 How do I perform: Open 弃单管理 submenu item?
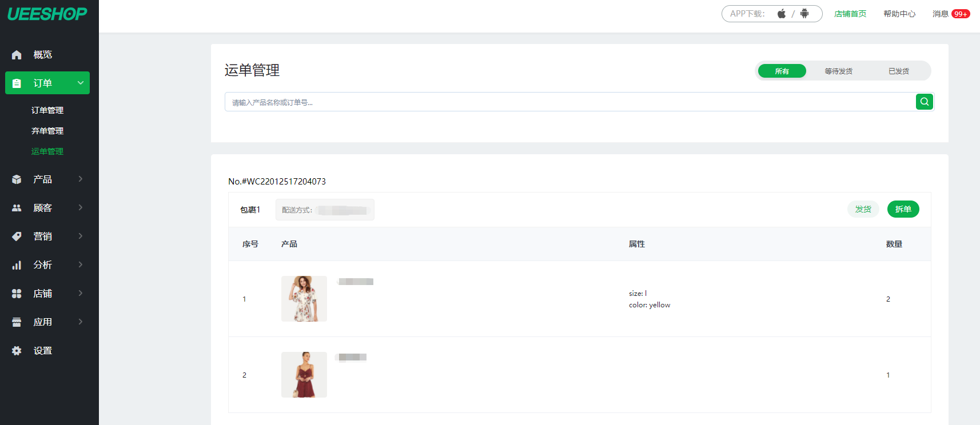click(x=47, y=131)
